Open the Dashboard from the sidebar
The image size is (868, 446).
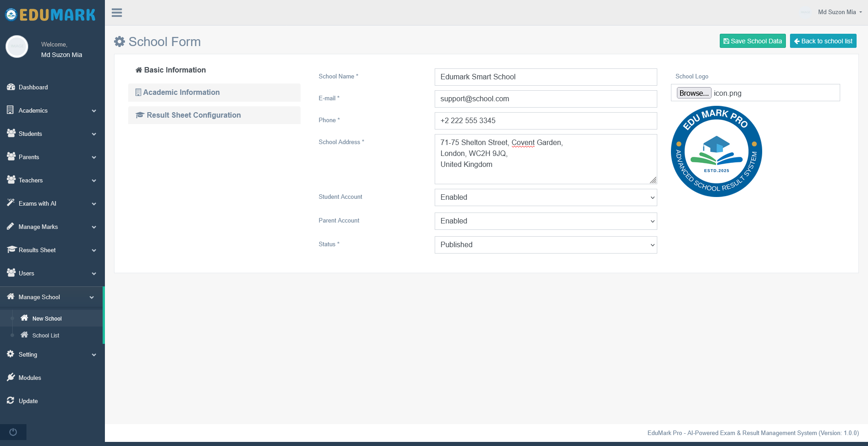tap(33, 87)
